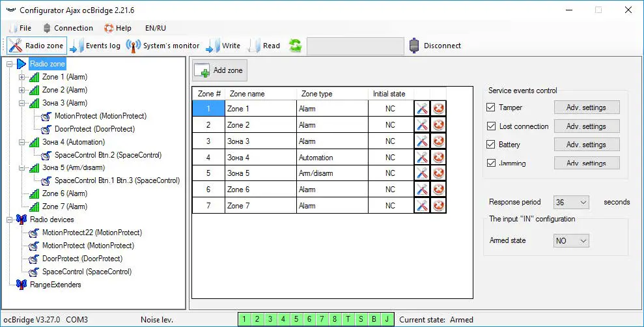Screen dimensions: 644x327
Task: Delete Зона 3 with red X icon
Action: pyautogui.click(x=438, y=141)
